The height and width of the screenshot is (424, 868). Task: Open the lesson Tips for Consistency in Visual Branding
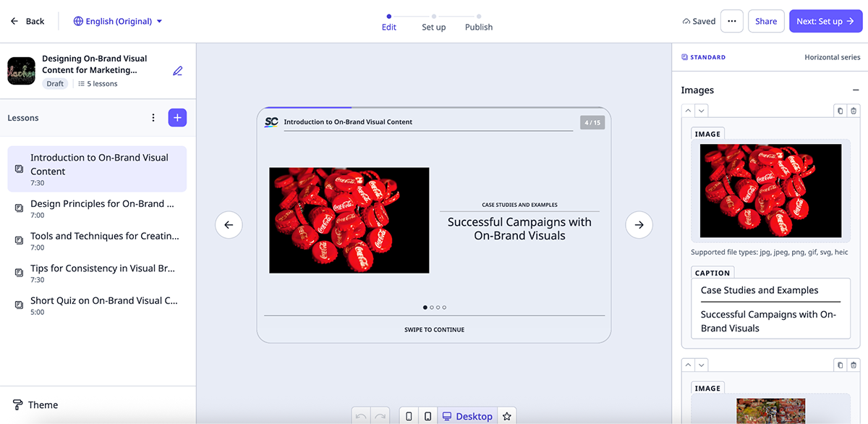[101, 268]
